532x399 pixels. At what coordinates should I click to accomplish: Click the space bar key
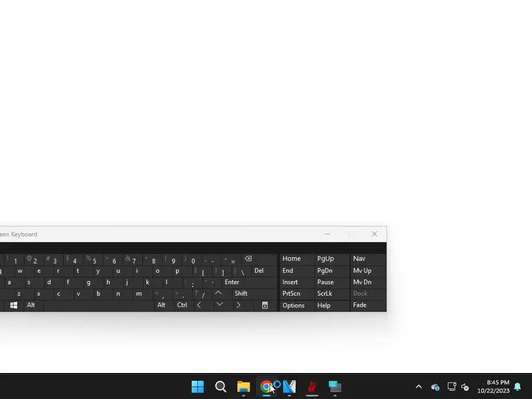pos(99,305)
